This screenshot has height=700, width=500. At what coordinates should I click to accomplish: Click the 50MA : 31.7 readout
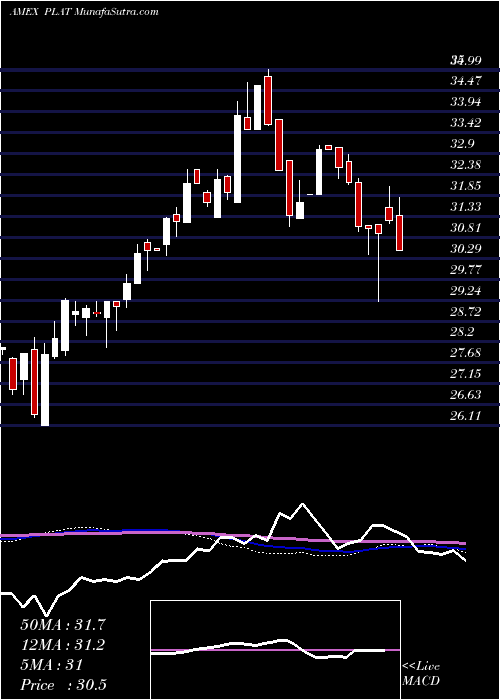tap(63, 625)
